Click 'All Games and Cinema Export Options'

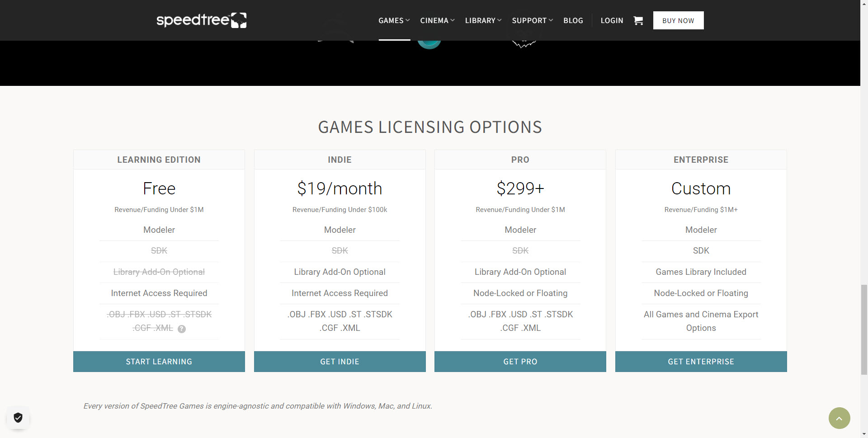701,321
